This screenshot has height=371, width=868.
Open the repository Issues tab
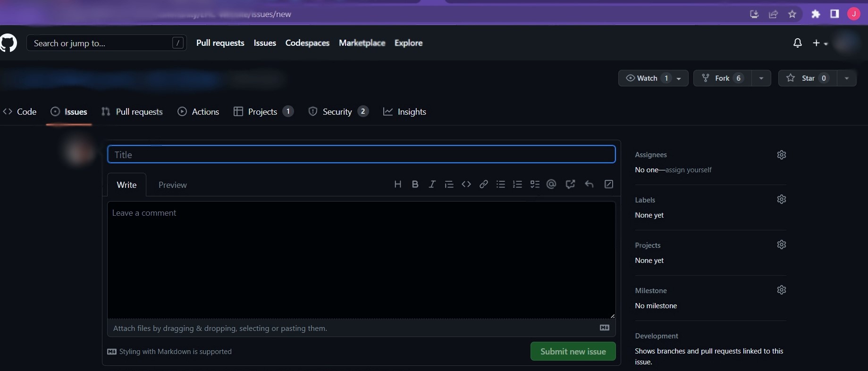pos(69,112)
